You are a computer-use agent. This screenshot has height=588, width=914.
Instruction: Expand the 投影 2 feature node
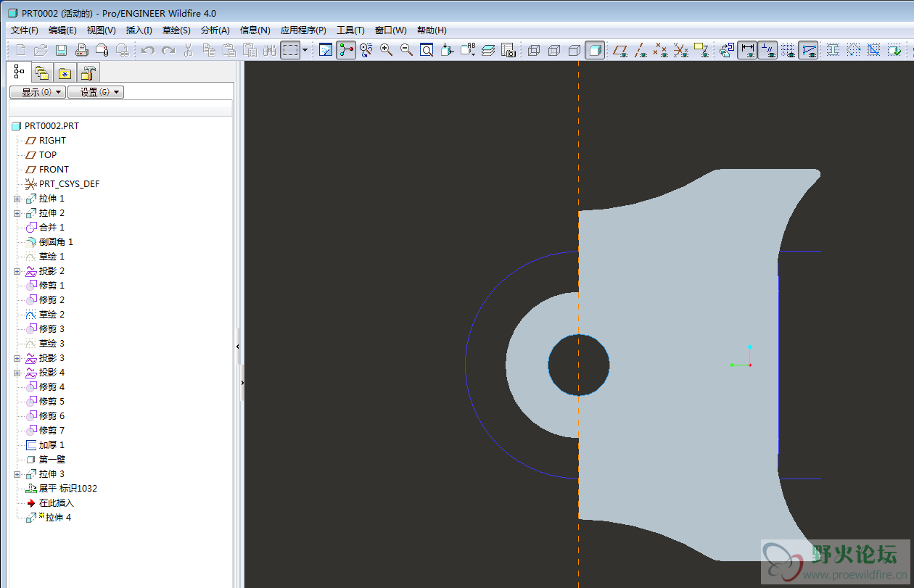click(x=17, y=271)
